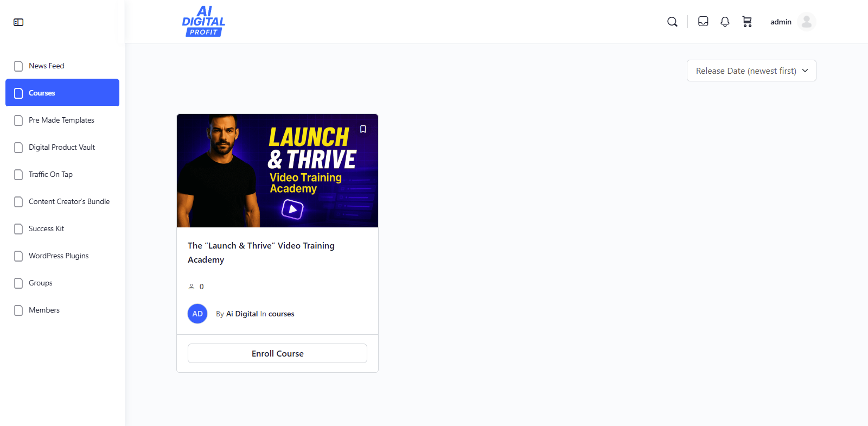
Task: Open the inbox messages icon
Action: click(703, 22)
